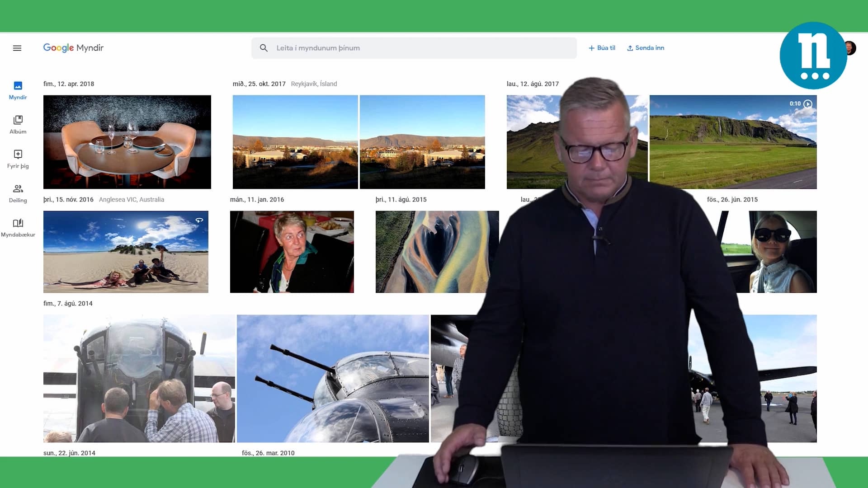Viewport: 868px width, 488px height.
Task: Open the navigation hamburger menu
Action: 17,47
